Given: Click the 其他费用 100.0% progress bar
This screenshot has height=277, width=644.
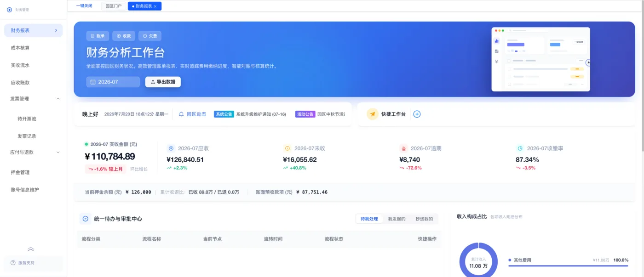Looking at the screenshot, I should point(568,266).
